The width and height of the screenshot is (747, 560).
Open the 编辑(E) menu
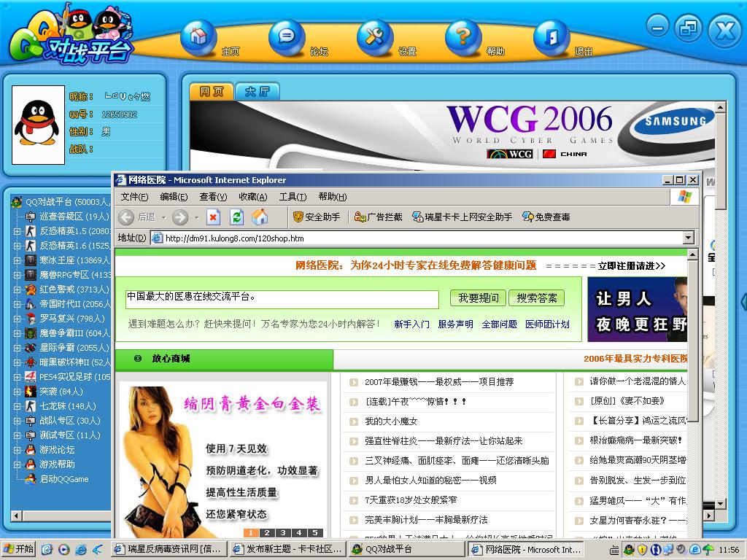pyautogui.click(x=174, y=197)
